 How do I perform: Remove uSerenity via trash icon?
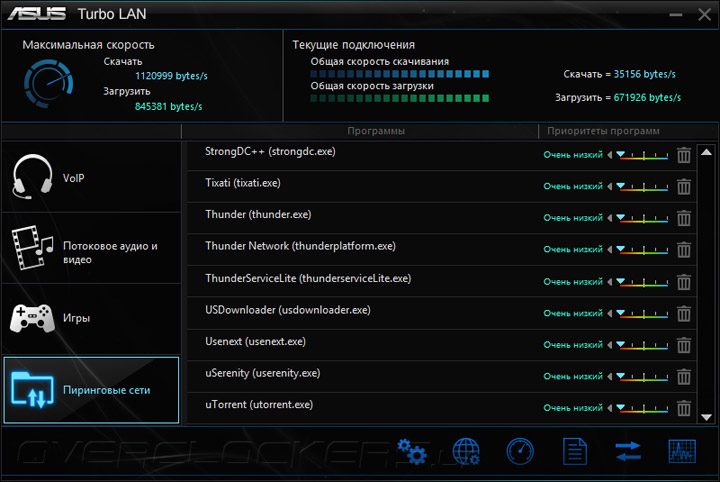[x=684, y=376]
